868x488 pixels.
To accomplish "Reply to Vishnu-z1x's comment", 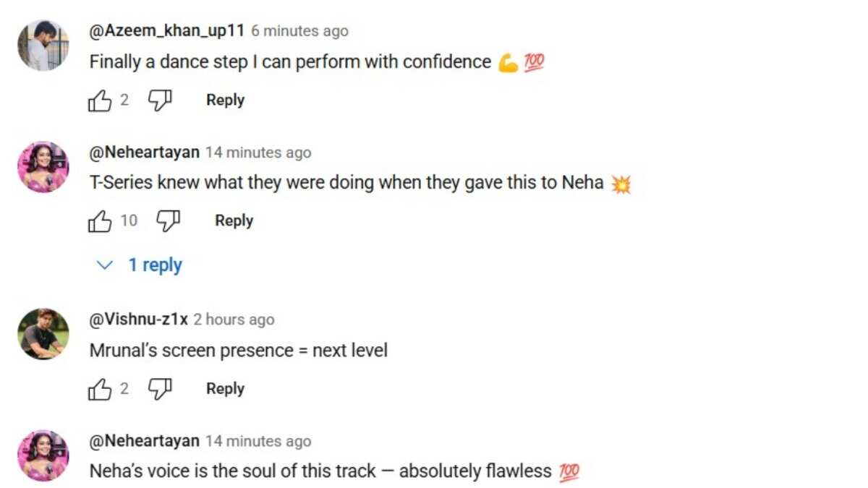I will click(x=225, y=389).
